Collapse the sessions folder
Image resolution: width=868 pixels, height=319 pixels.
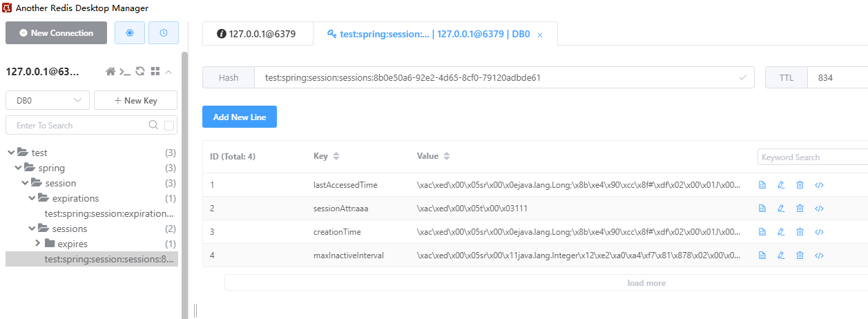(x=32, y=229)
